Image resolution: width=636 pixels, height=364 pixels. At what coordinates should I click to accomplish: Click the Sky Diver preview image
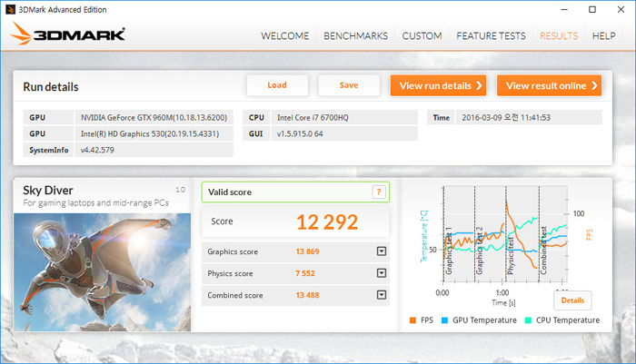(x=102, y=272)
